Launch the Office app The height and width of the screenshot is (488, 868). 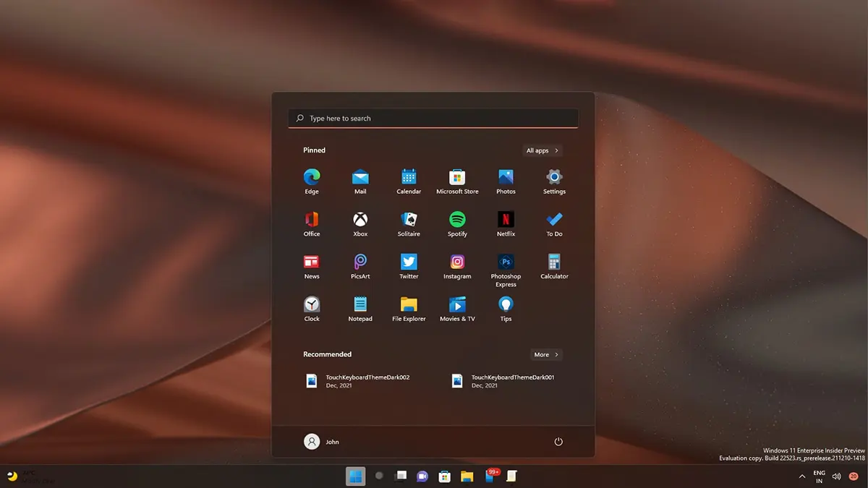312,223
